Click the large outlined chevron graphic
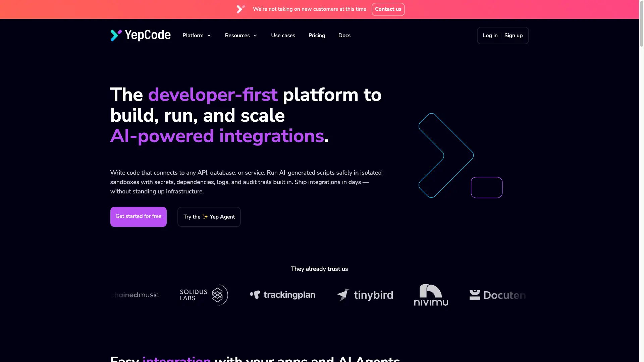644x362 pixels. pyautogui.click(x=446, y=156)
